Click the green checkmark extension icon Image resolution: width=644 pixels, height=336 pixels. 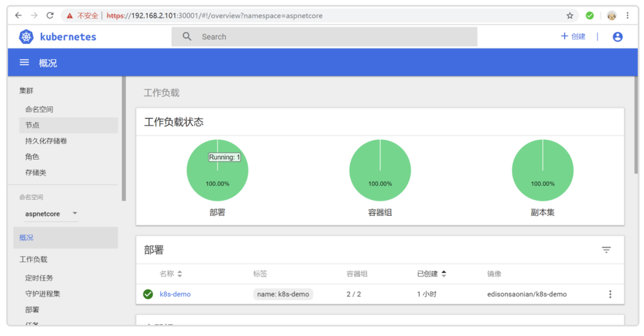click(x=590, y=16)
